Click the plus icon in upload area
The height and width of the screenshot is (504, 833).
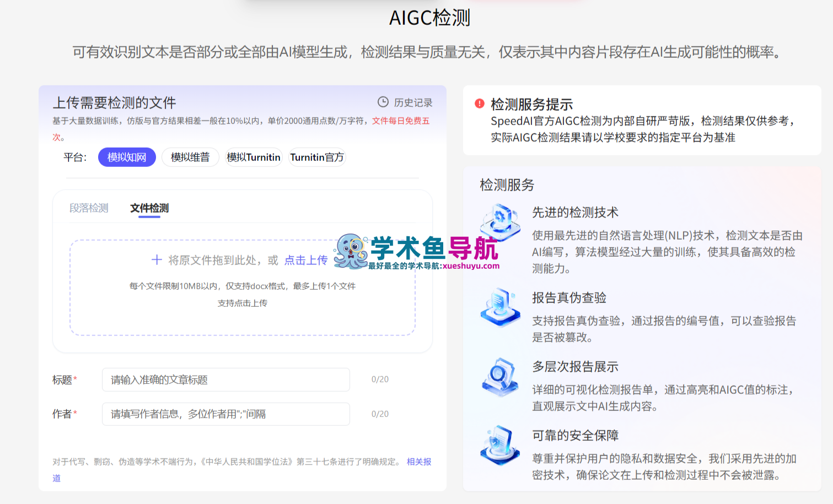[x=157, y=260]
